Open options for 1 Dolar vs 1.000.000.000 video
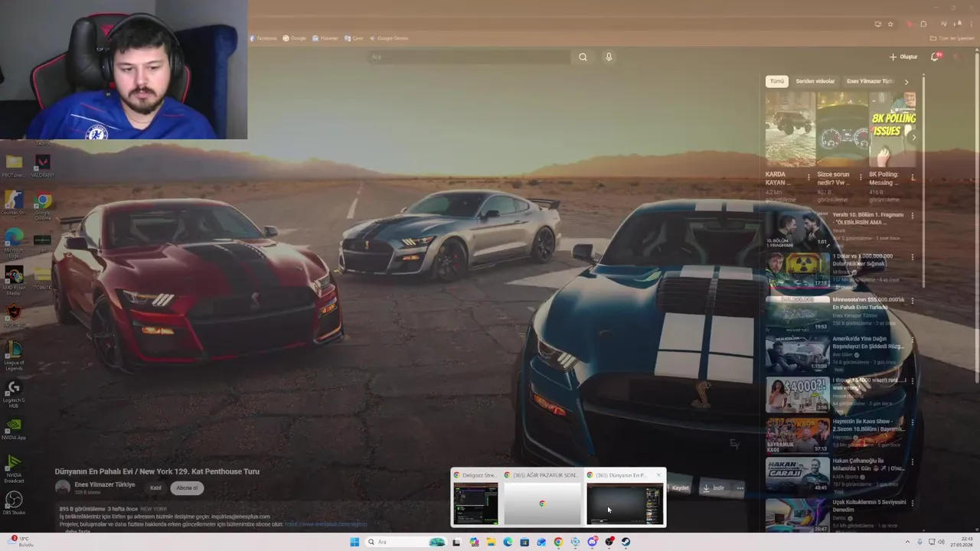This screenshot has height=551, width=980. 913,258
